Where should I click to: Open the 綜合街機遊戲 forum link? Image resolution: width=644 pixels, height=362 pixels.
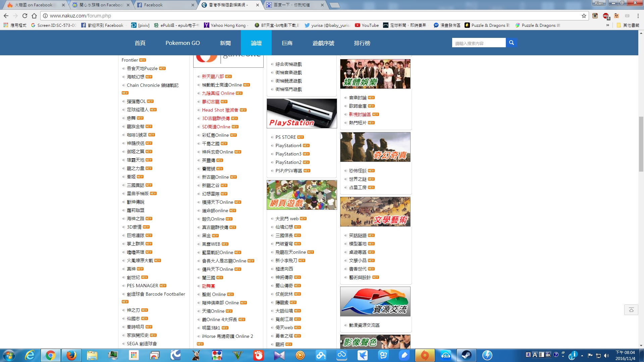click(288, 64)
